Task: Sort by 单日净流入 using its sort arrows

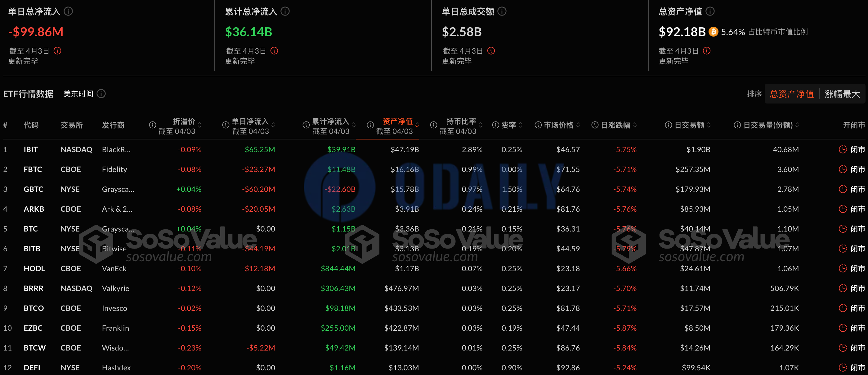Action: pyautogui.click(x=273, y=125)
